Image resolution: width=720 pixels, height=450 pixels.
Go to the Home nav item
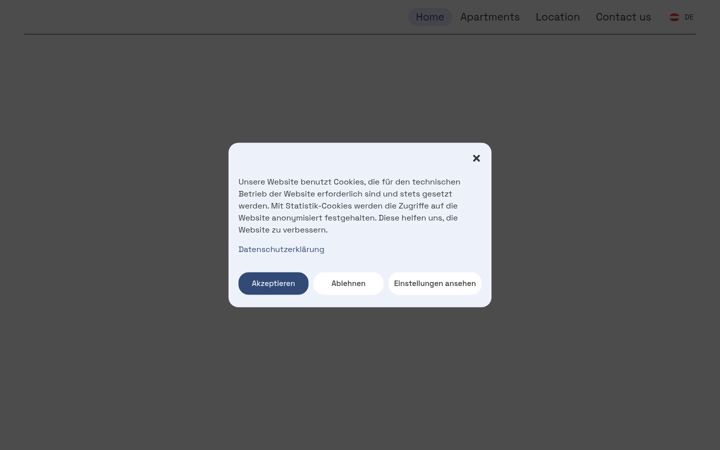click(x=430, y=17)
